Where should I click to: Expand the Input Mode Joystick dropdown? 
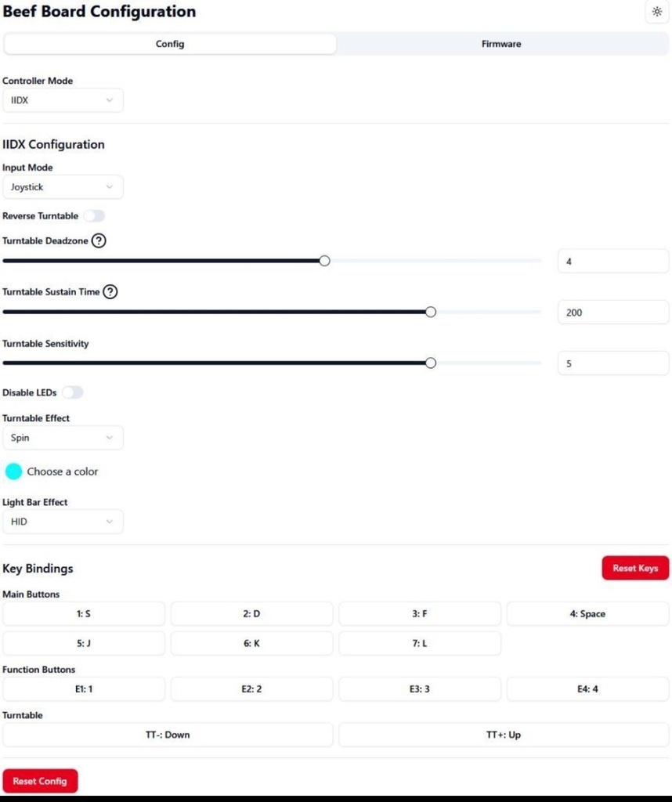[x=63, y=187]
